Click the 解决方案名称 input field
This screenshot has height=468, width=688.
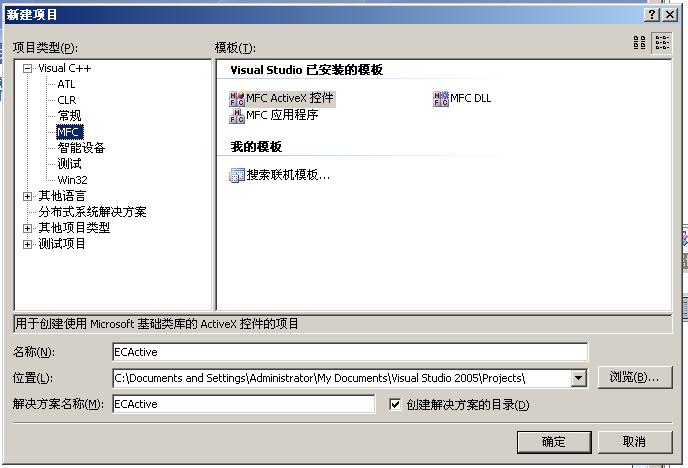[244, 404]
